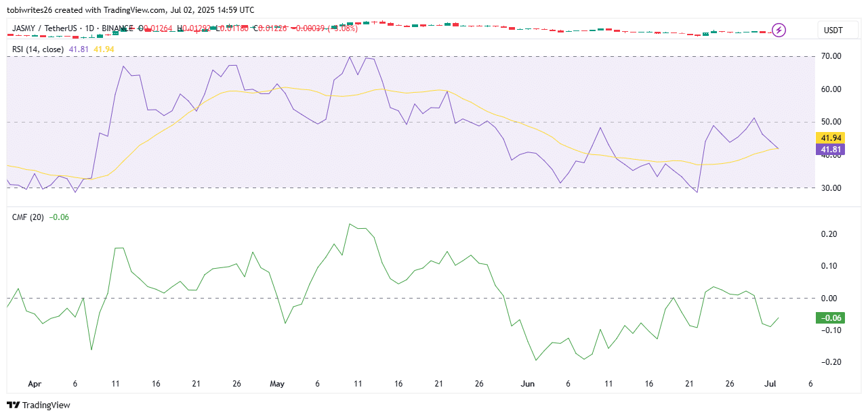Click the 30.00 RSI axis label
868x417 pixels.
click(831, 188)
